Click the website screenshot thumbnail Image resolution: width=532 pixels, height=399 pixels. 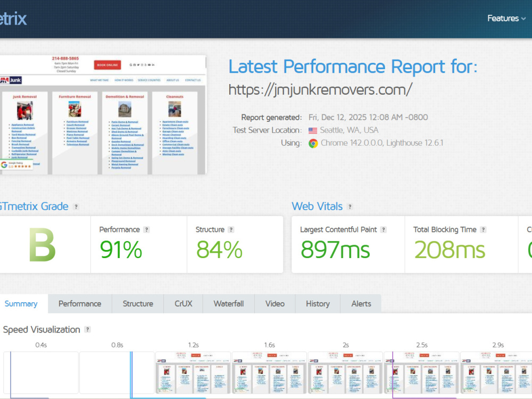103,115
